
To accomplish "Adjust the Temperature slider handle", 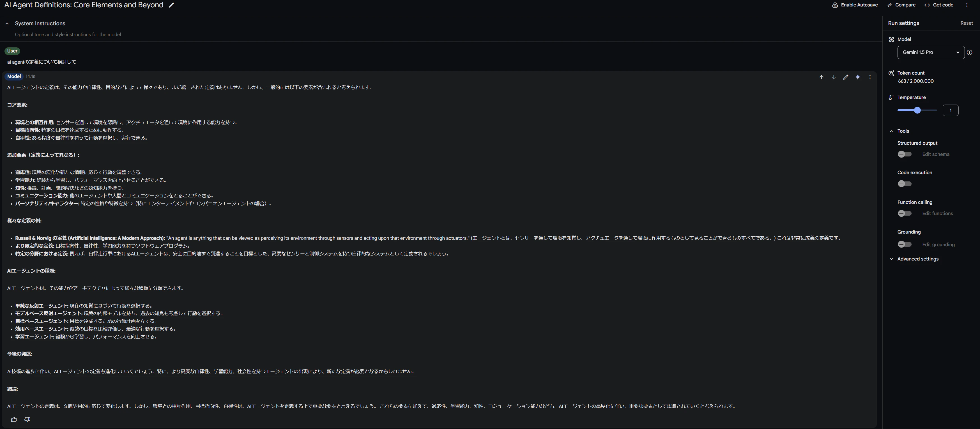I will [x=917, y=110].
